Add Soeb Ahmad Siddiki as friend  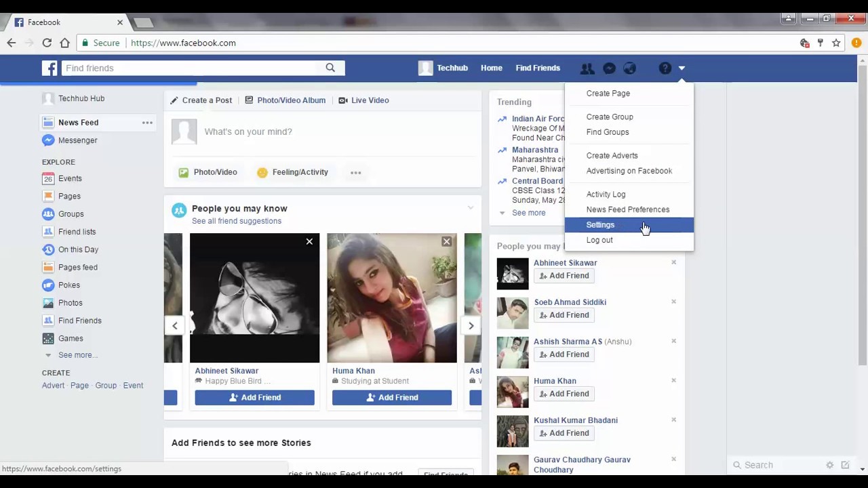(564, 315)
